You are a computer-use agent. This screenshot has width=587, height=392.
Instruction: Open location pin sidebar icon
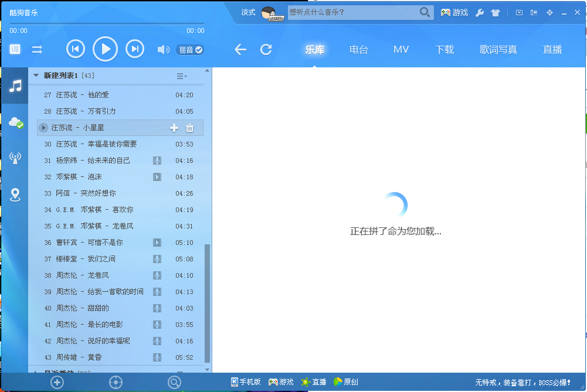[15, 195]
